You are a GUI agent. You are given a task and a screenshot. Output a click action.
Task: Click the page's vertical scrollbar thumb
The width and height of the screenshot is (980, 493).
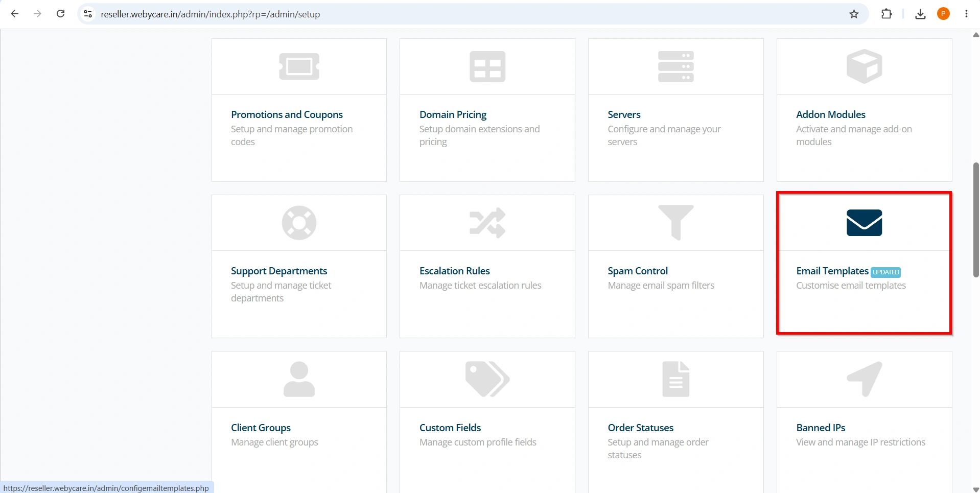(976, 220)
